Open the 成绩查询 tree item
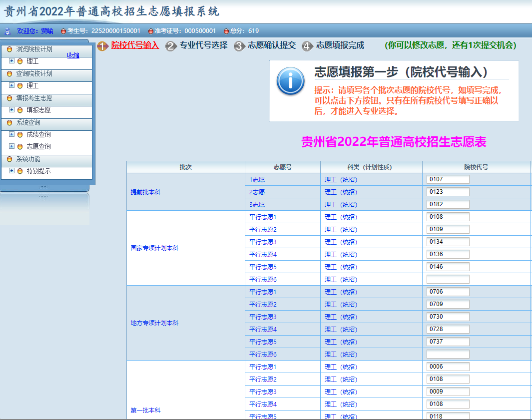532x420 pixels. click(38, 134)
